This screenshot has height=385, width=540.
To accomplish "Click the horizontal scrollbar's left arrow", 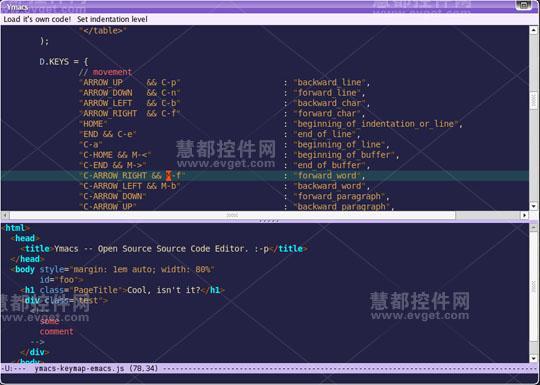I will click(x=5, y=215).
